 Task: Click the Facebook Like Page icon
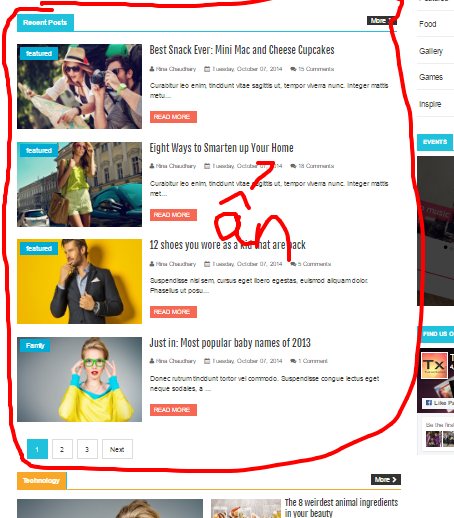coord(429,403)
